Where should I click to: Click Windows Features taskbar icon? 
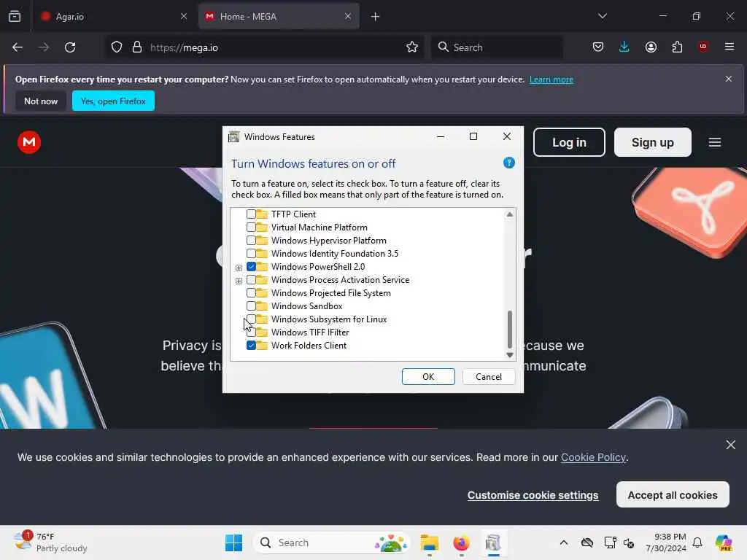493,542
